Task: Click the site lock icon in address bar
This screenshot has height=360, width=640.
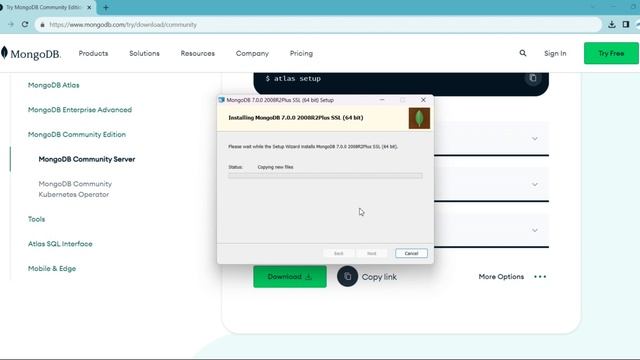Action: tap(42, 25)
